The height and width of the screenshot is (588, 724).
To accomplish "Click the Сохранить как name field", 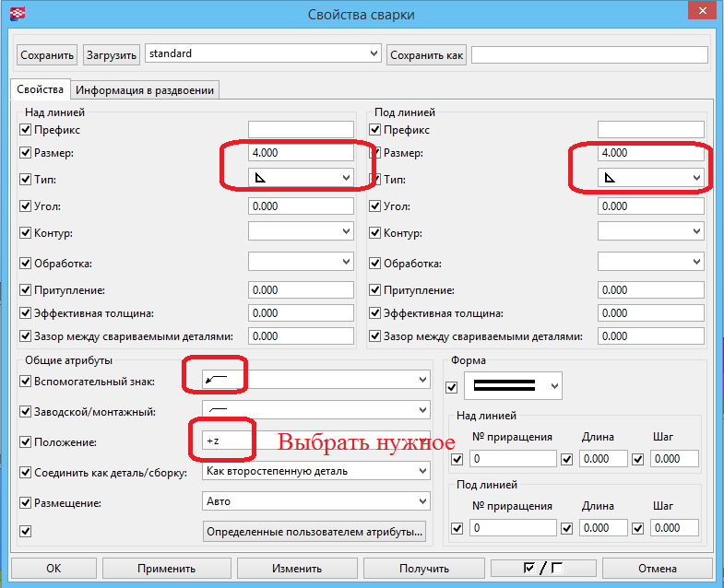I will (588, 54).
